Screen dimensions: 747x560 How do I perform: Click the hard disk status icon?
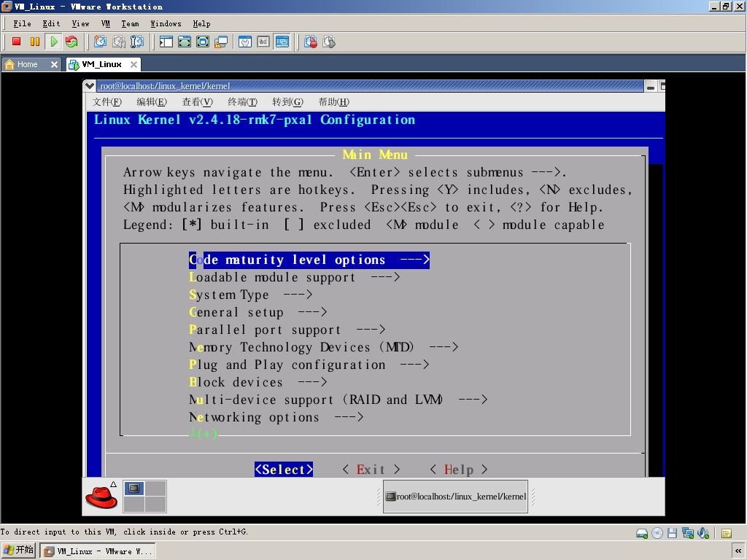click(x=642, y=533)
